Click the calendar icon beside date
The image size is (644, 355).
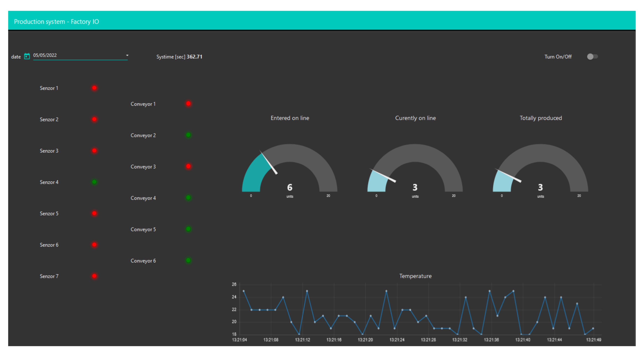pos(27,56)
